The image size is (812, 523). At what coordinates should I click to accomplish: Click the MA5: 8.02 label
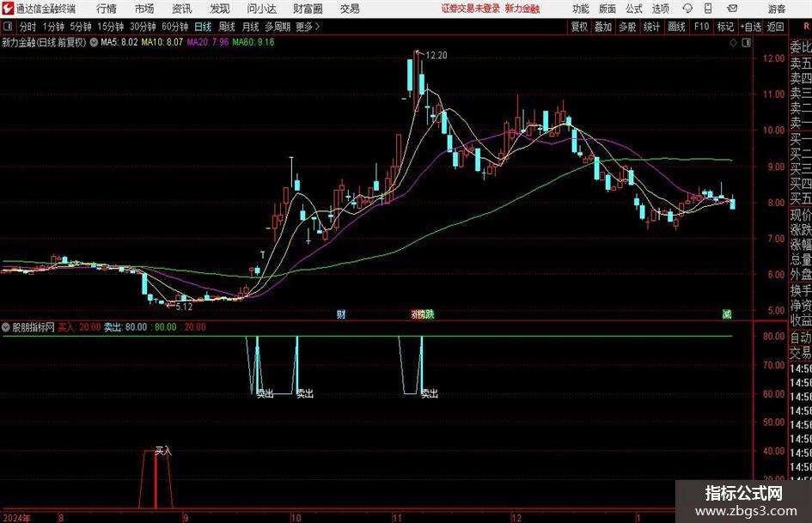(x=119, y=42)
